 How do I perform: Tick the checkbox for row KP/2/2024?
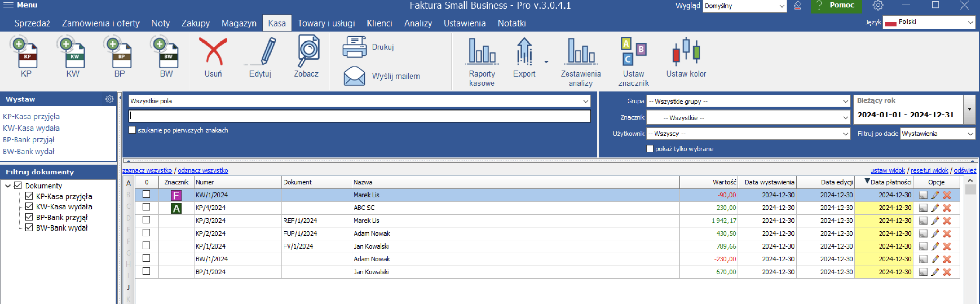click(x=146, y=233)
